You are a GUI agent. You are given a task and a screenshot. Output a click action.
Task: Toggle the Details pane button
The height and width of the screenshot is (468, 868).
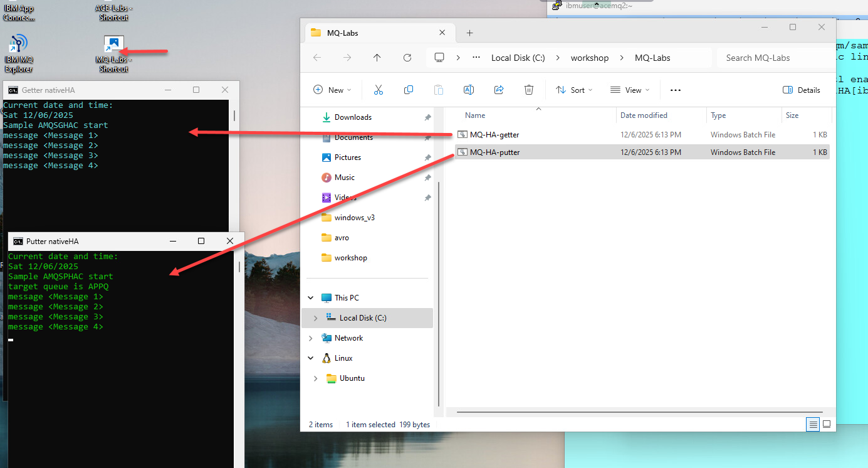click(802, 90)
